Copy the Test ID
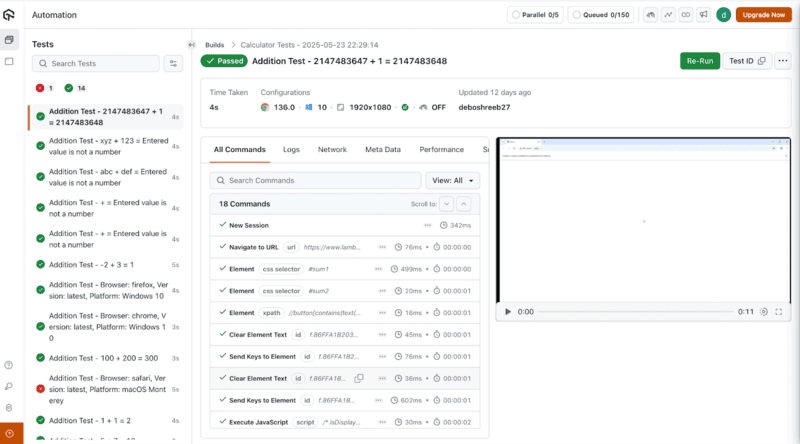This screenshot has width=800, height=444. [747, 61]
